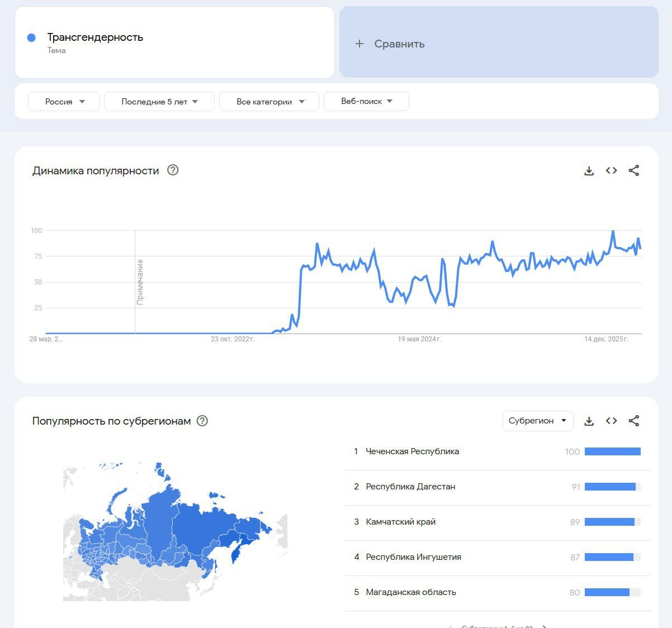Open the Субрегион selector dropdown
Image resolution: width=672 pixels, height=628 pixels.
click(x=537, y=421)
